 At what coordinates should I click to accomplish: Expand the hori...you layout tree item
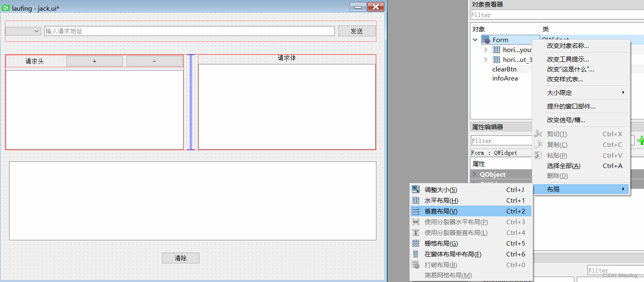(485, 49)
